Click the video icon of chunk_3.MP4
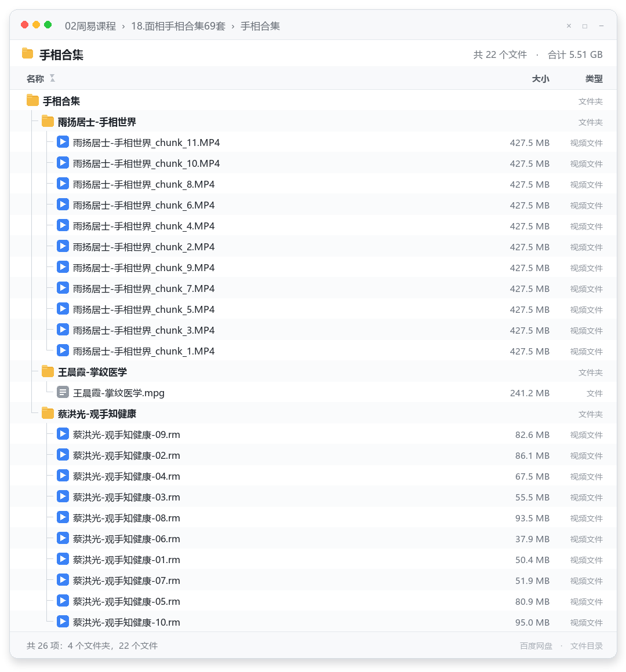The height and width of the screenshot is (672, 626). 63,330
